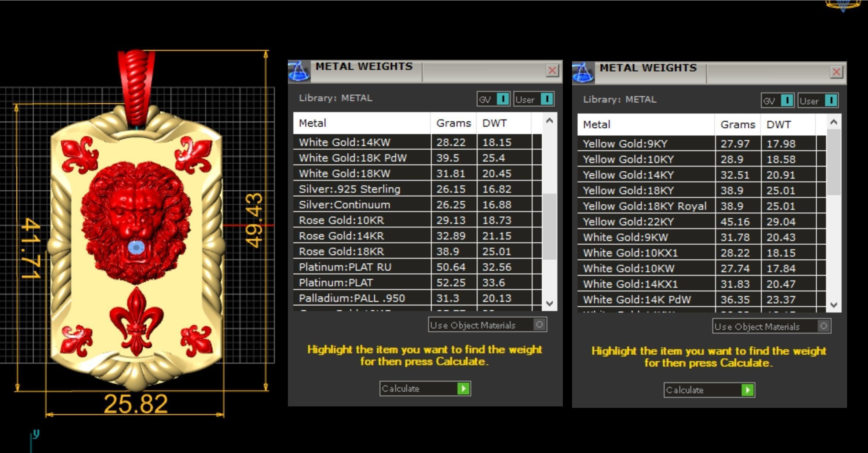868x453 pixels.
Task: Click the gold ring icon at top right corner
Action: click(x=843, y=5)
